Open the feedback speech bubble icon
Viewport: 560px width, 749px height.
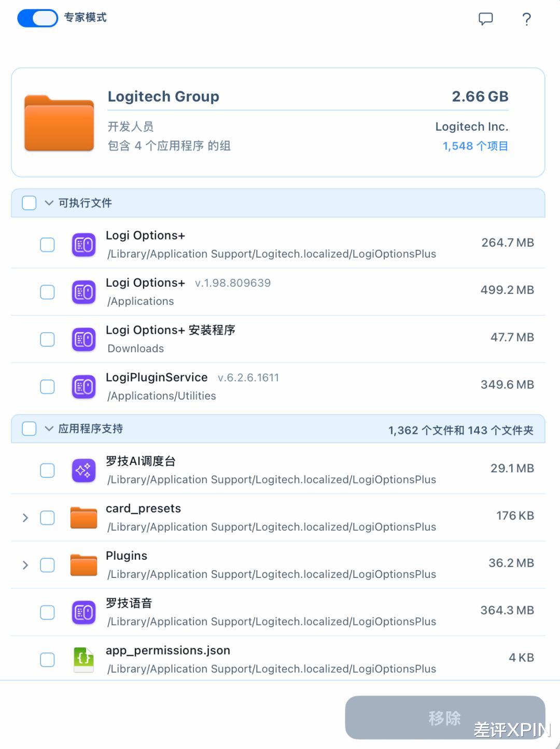485,19
